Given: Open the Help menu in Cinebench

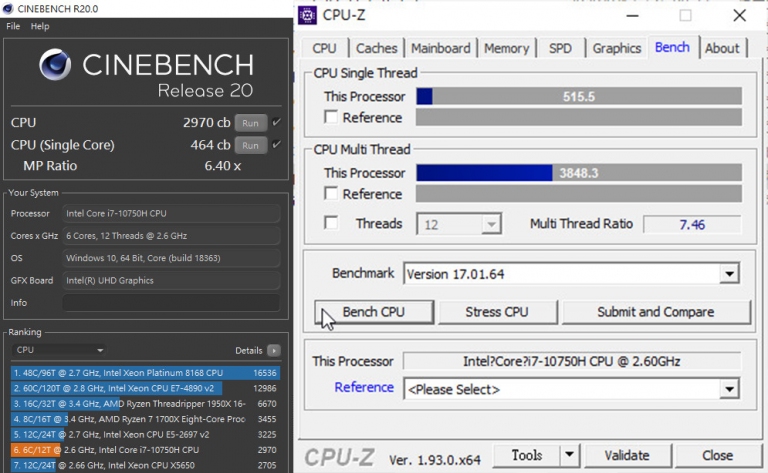Looking at the screenshot, I should pyautogui.click(x=40, y=26).
